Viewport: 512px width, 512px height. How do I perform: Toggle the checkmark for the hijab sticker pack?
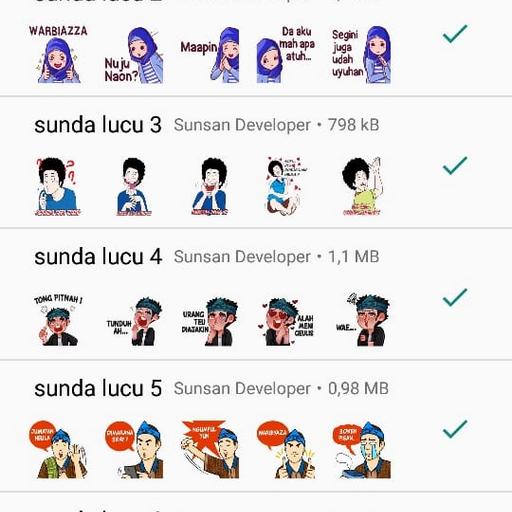pos(455,34)
